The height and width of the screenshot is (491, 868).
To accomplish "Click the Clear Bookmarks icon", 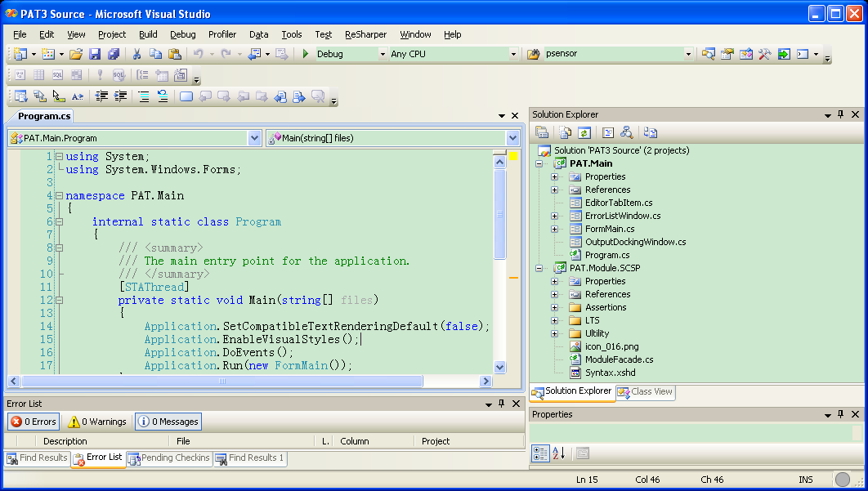I will click(x=317, y=96).
